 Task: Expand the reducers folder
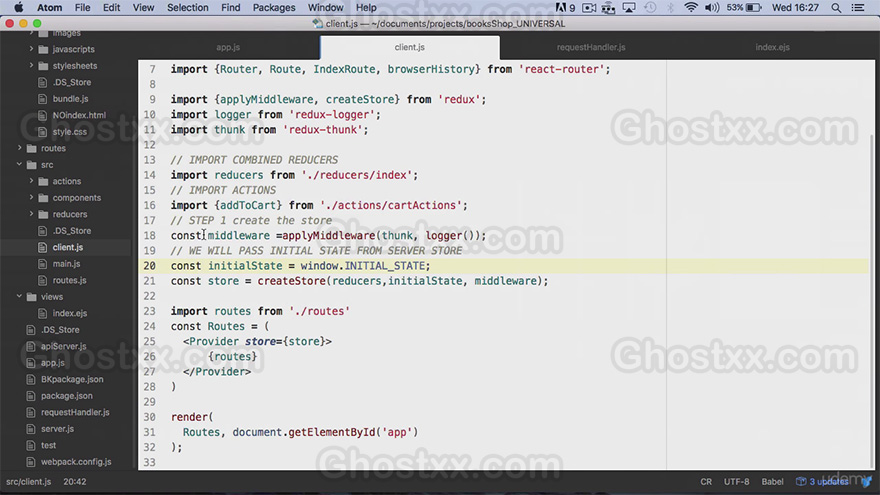click(31, 214)
